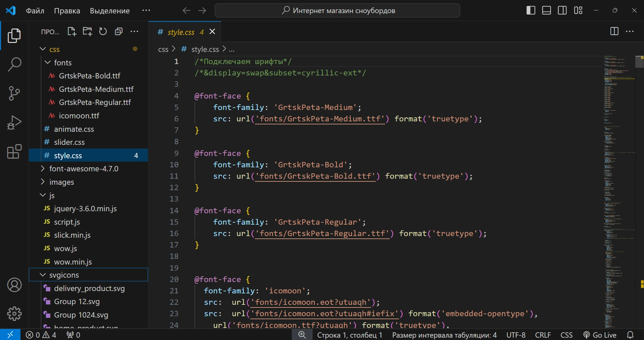Toggle the primary side bar visibility
The width and height of the screenshot is (644, 340).
[x=531, y=10]
